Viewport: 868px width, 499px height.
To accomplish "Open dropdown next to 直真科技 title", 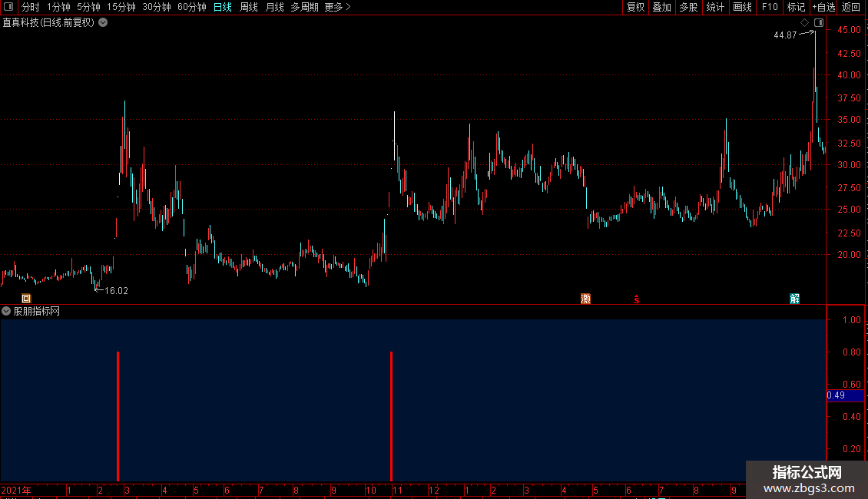I will 103,23.
